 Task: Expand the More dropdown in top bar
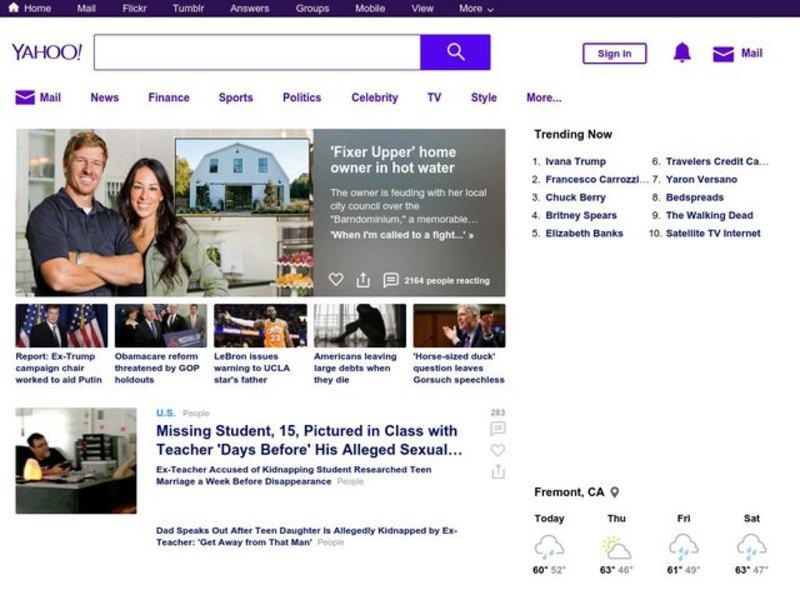(476, 8)
